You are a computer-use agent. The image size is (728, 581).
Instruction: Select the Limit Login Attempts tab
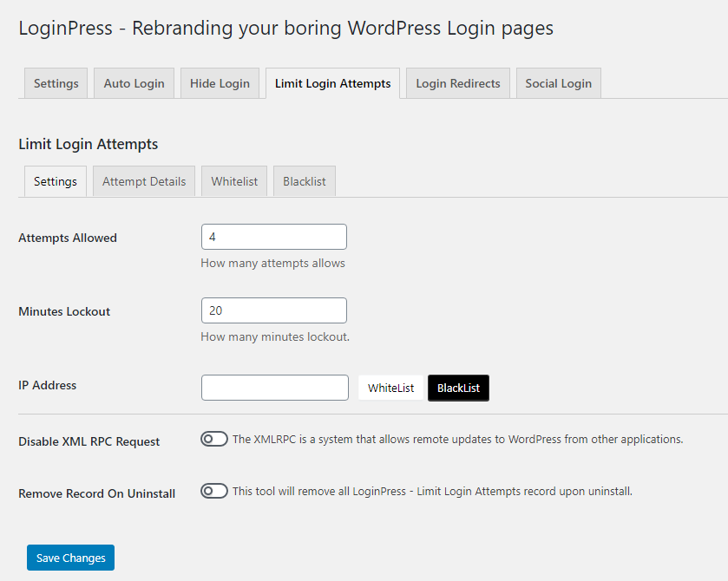332,83
